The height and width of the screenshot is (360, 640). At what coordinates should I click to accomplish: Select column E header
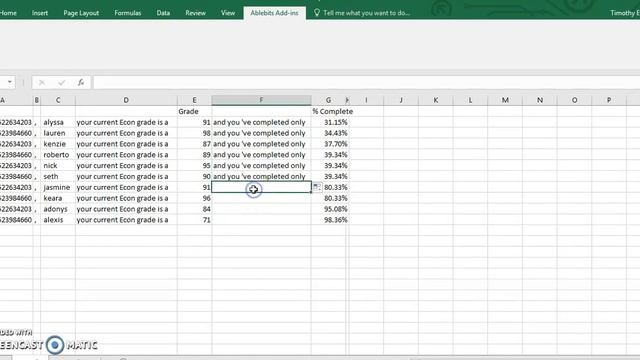tap(194, 100)
